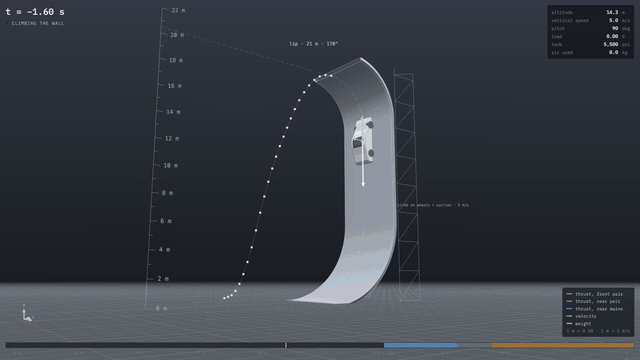
Task: Click the white car on the wall
Action: click(363, 140)
